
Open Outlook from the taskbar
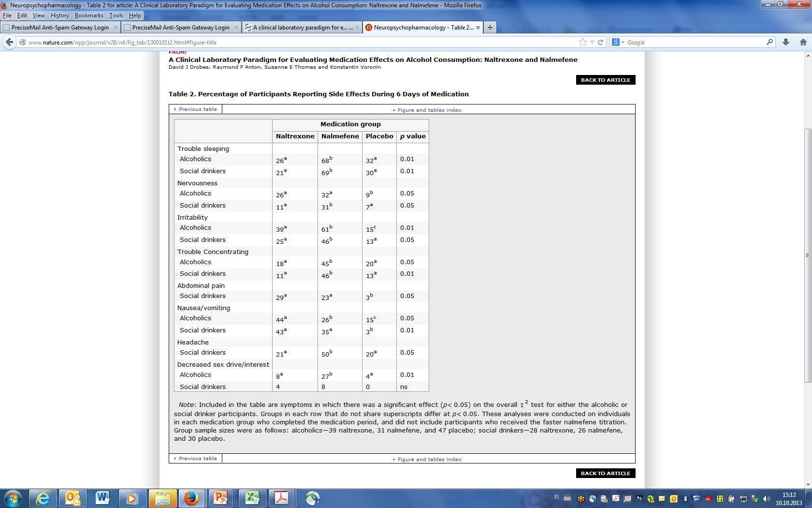tap(73, 498)
